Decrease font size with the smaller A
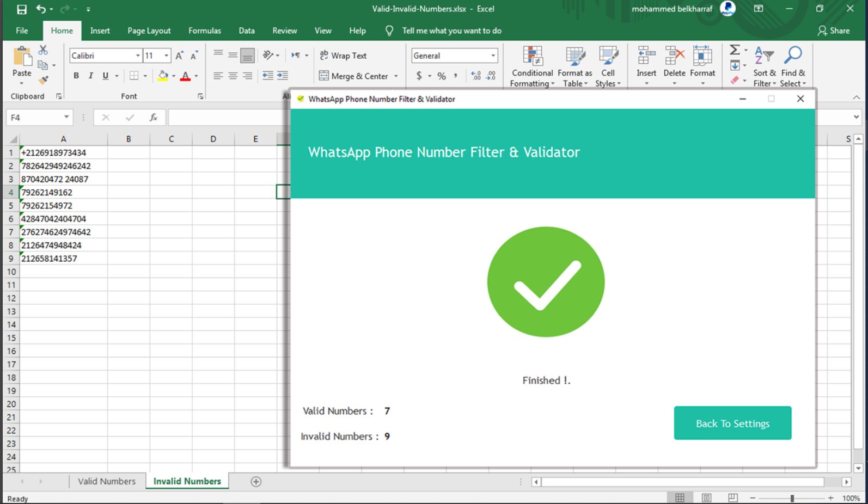 pos(194,56)
